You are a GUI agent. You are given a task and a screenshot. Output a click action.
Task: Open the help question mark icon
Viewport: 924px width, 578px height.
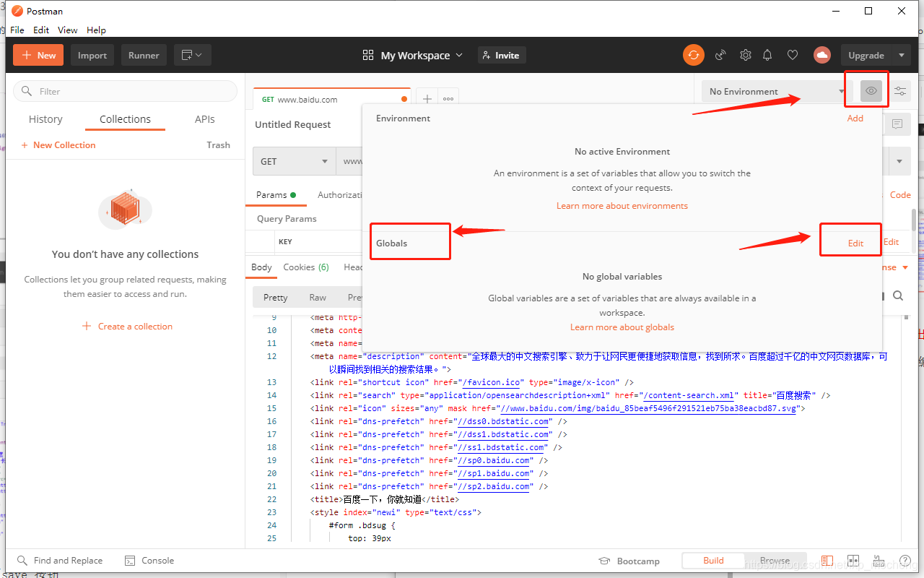[905, 561]
